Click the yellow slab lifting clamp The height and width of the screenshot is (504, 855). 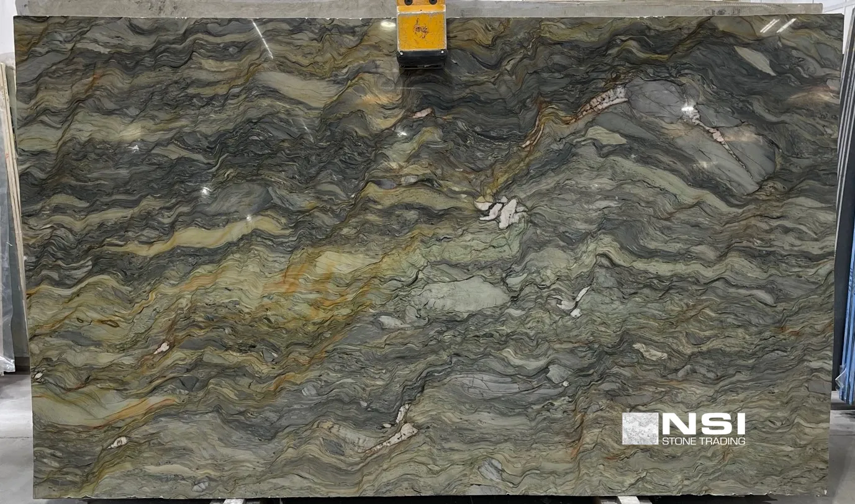tap(422, 28)
